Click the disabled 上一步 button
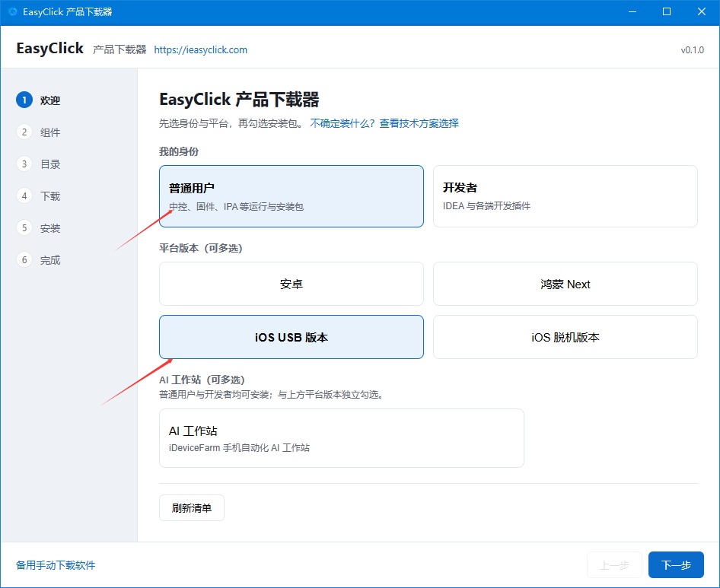This screenshot has height=588, width=720. point(614,564)
